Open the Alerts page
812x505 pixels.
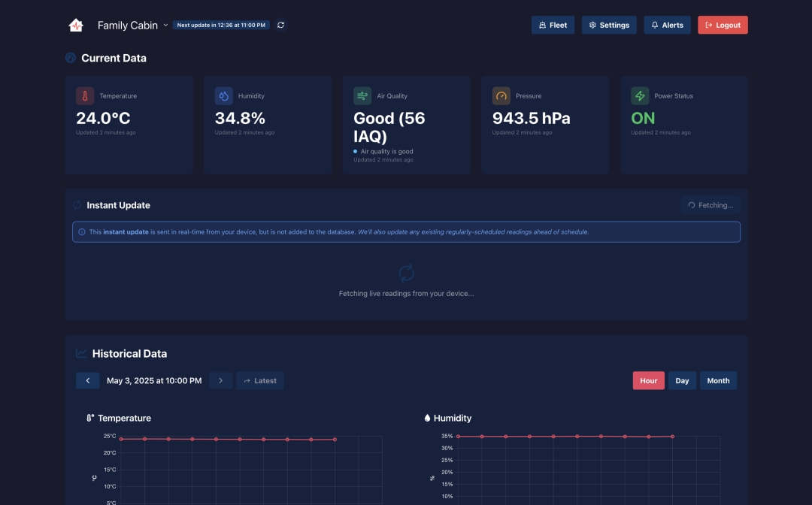tap(667, 25)
